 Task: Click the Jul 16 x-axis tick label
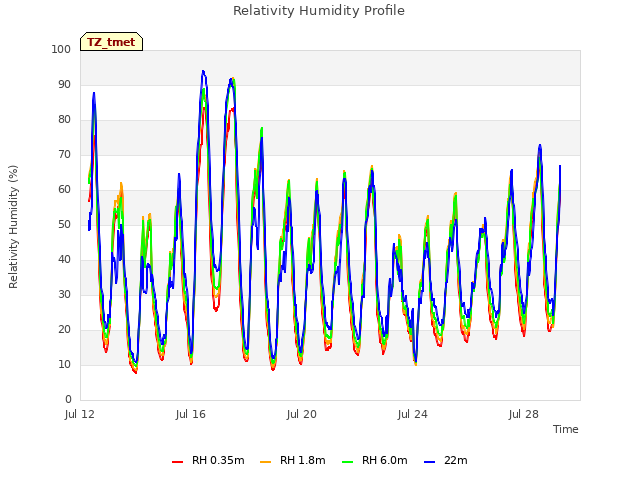coord(191,414)
